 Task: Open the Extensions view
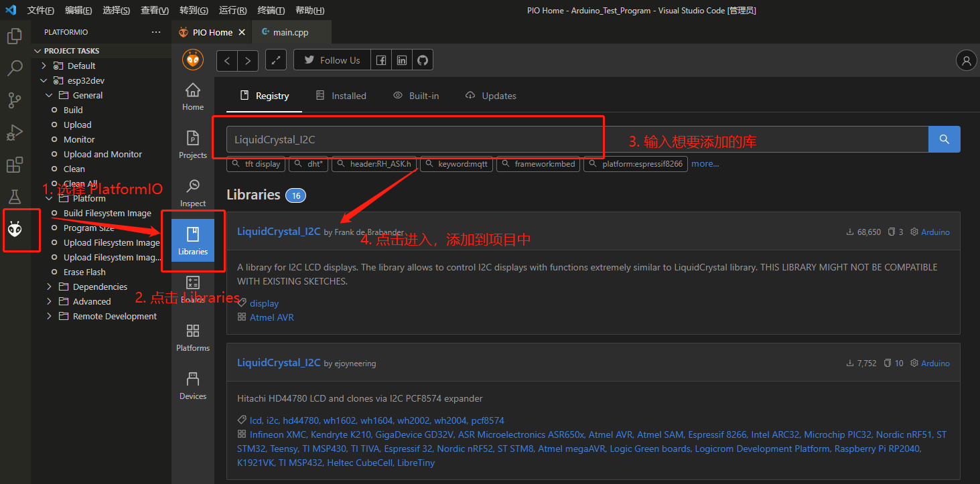pyautogui.click(x=15, y=165)
